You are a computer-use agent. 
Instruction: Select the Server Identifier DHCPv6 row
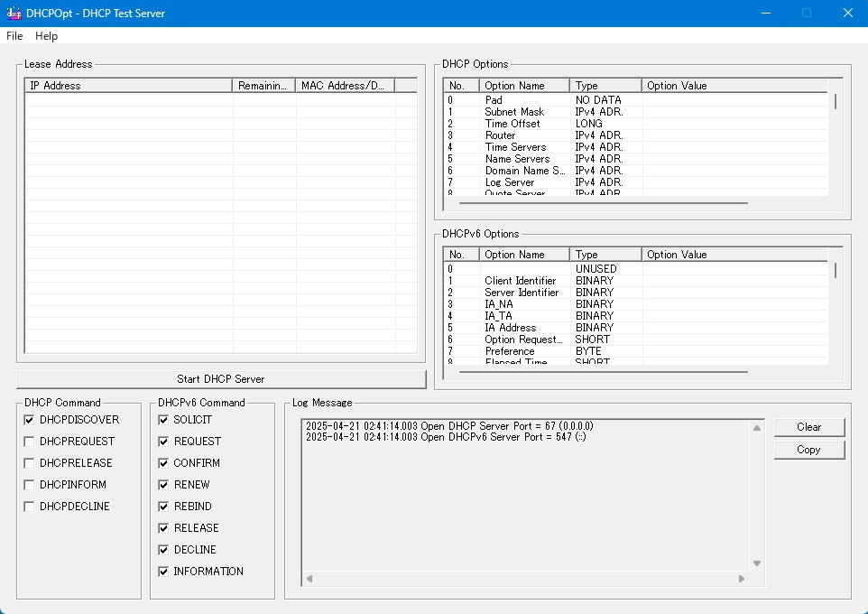click(636, 293)
